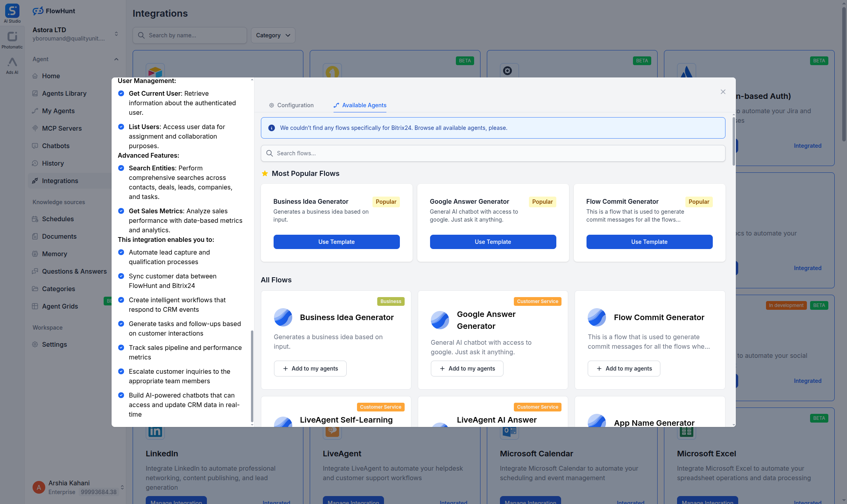Viewport: 847px width, 504px height.
Task: Use Template for Google Answer Generator
Action: tap(493, 242)
